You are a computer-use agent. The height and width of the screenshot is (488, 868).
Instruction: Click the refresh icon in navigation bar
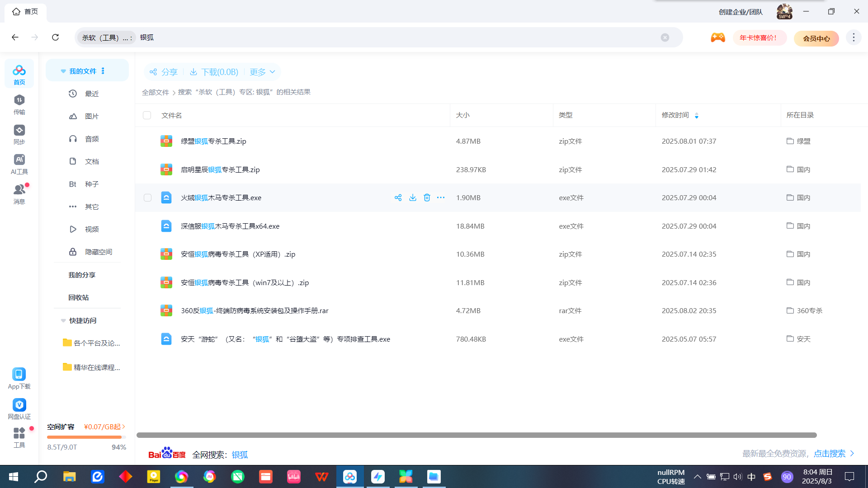pyautogui.click(x=55, y=38)
